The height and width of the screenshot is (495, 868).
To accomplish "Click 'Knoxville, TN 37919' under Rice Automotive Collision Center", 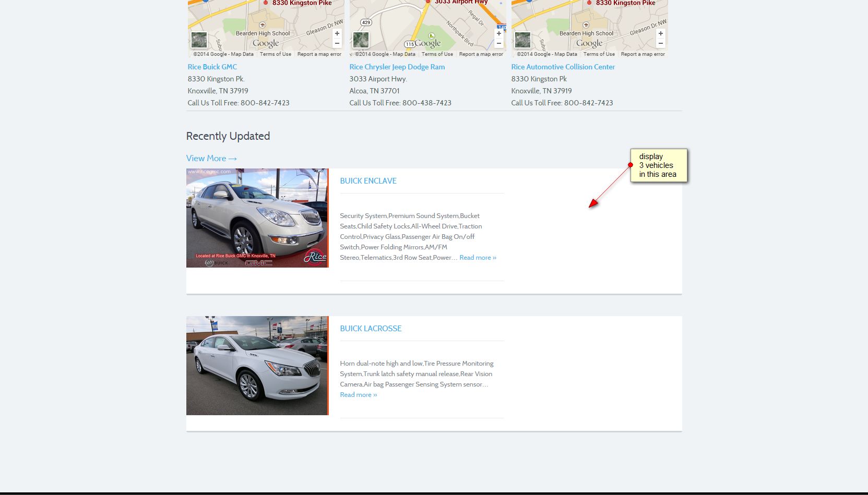I will coord(542,91).
